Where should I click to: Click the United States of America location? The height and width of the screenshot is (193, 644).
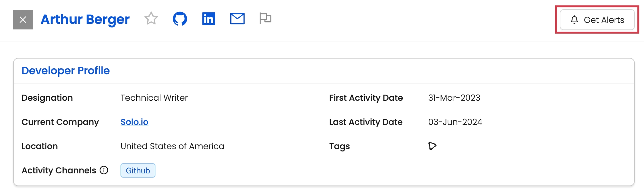click(x=172, y=146)
